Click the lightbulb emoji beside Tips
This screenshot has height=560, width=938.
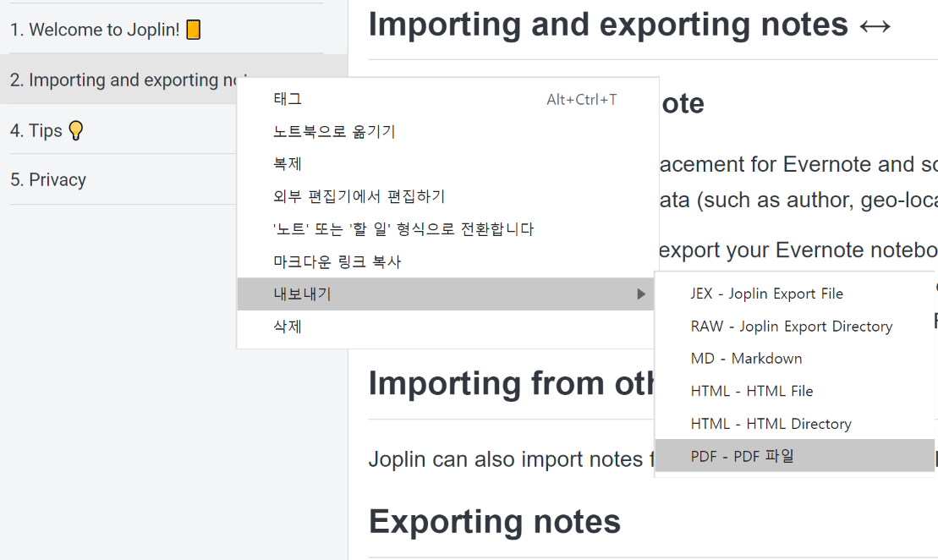click(76, 130)
